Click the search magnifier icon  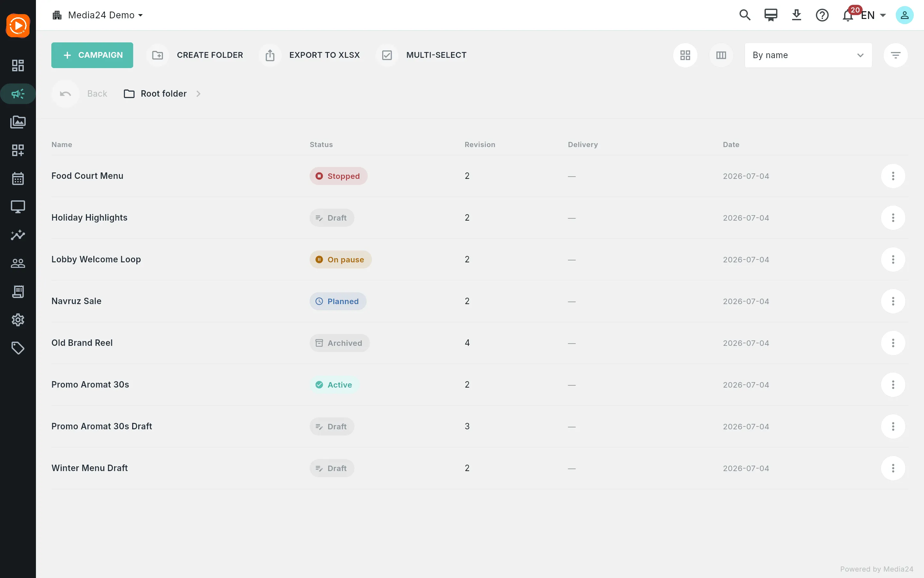pyautogui.click(x=745, y=15)
